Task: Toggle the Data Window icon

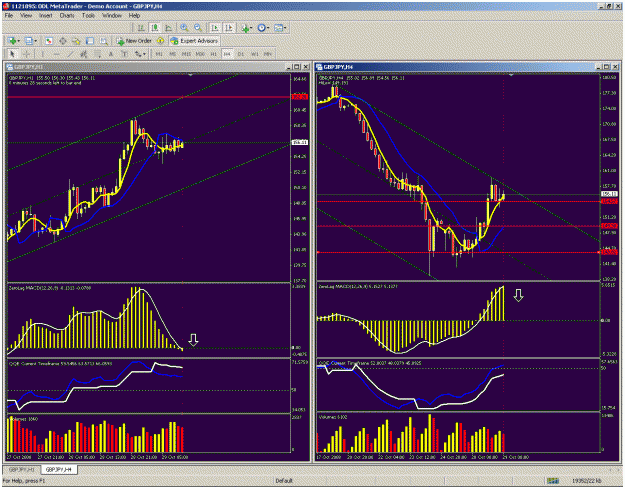Action: coord(63,41)
